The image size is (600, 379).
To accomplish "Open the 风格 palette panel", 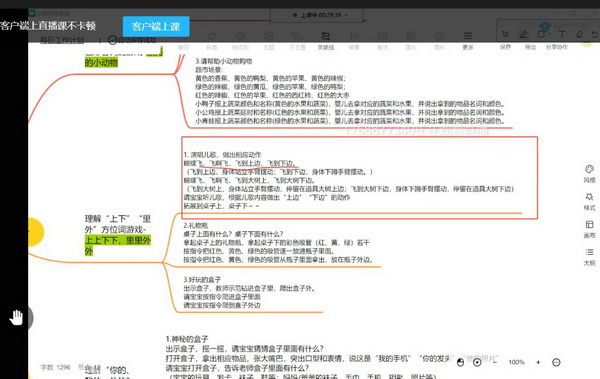I will point(589,174).
